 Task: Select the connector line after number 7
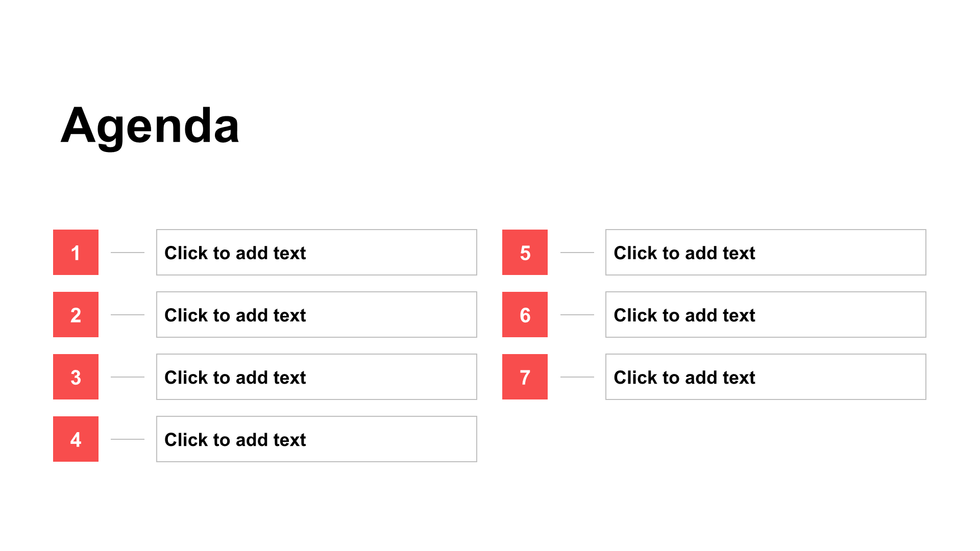(x=577, y=377)
